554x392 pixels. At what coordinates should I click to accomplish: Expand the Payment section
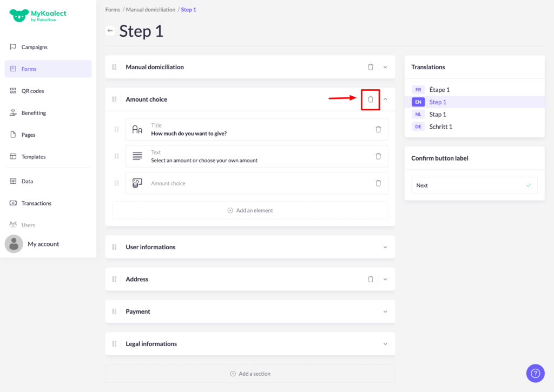(385, 312)
